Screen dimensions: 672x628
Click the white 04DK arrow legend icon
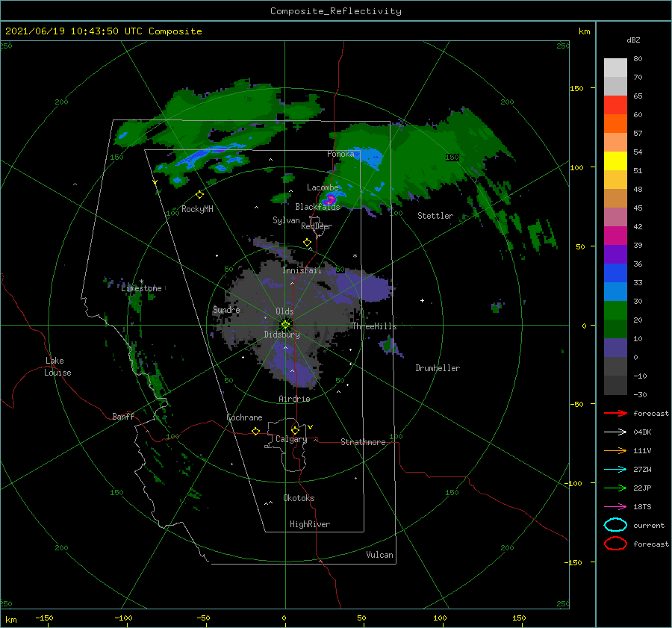tap(615, 432)
